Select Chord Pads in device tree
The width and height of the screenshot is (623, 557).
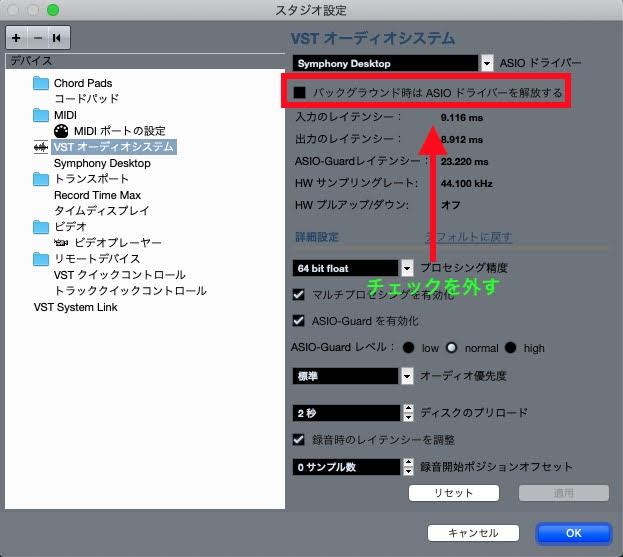83,83
